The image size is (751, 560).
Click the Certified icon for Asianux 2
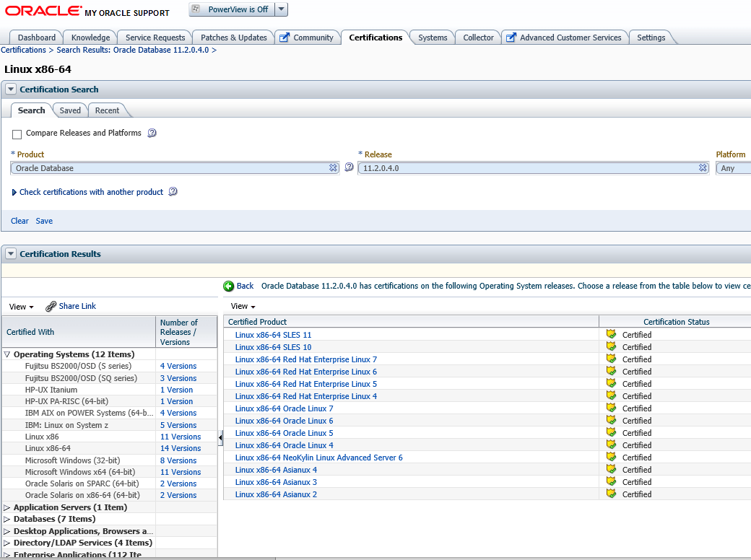click(611, 494)
